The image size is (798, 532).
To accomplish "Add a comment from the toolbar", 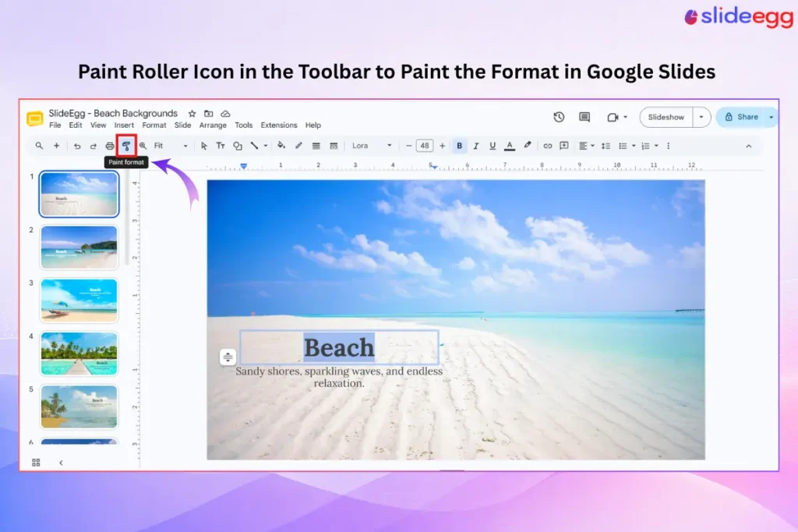I will pos(564,146).
